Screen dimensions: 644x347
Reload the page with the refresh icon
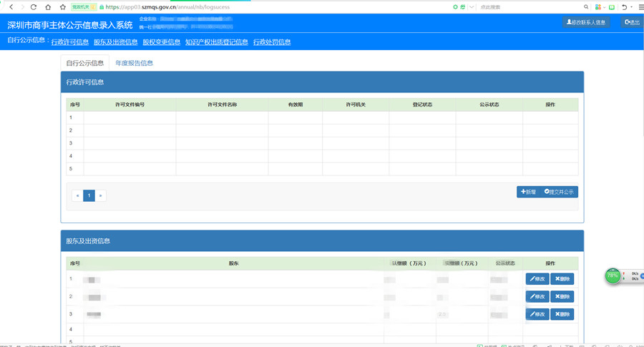click(x=34, y=7)
